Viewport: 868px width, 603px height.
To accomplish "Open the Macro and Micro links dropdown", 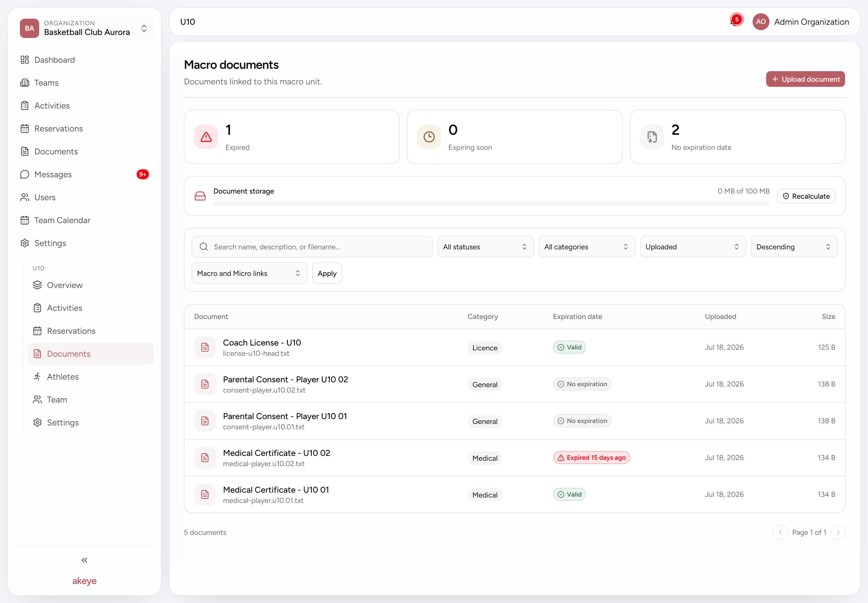I will click(249, 273).
